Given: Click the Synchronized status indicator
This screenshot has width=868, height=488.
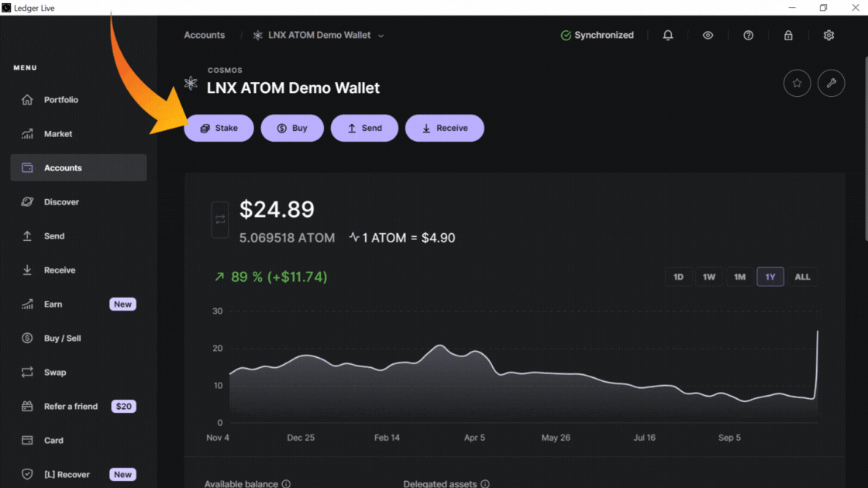Looking at the screenshot, I should (597, 36).
